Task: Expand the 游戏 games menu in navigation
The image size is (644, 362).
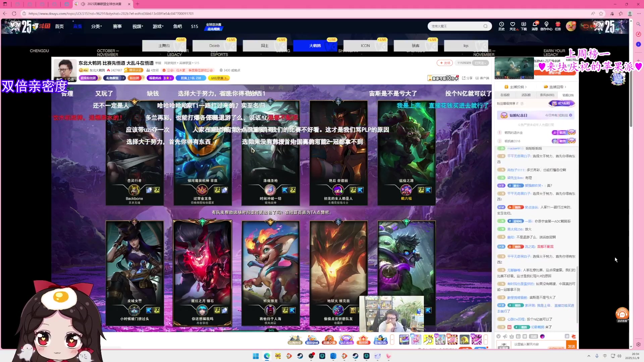Action: coord(158,26)
